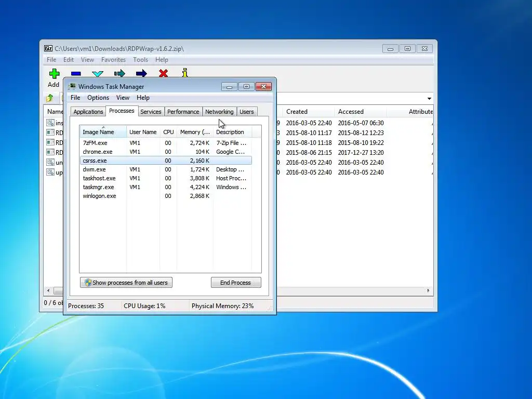The height and width of the screenshot is (399, 532).
Task: Open the Tools menu in 7-Zip
Action: (140, 60)
